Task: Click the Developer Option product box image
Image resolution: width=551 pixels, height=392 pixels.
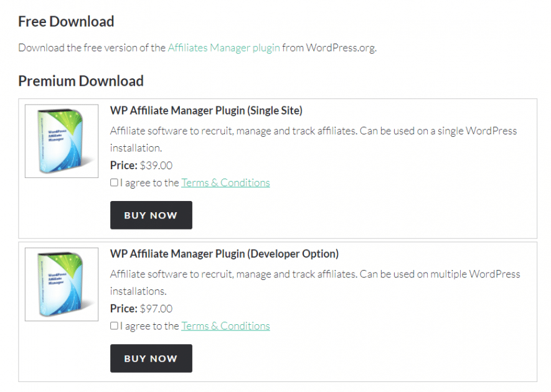Action: point(62,284)
